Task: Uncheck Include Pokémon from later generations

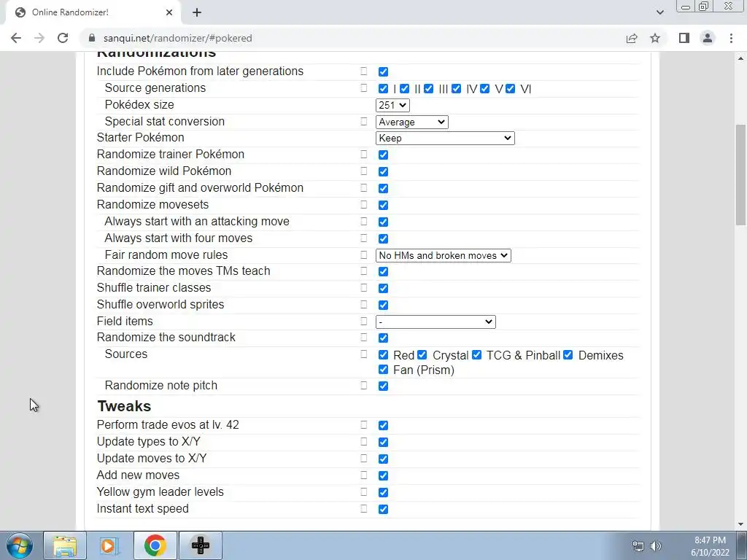Action: 383,72
